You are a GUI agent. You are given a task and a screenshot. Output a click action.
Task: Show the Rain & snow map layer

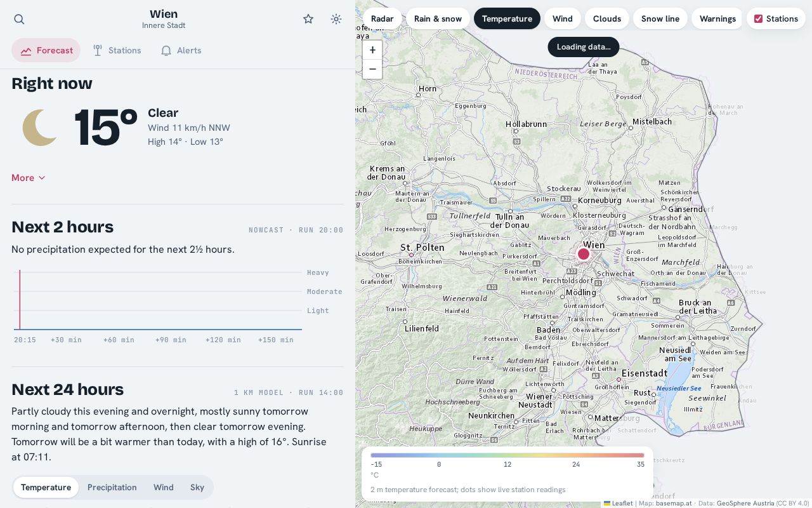438,18
